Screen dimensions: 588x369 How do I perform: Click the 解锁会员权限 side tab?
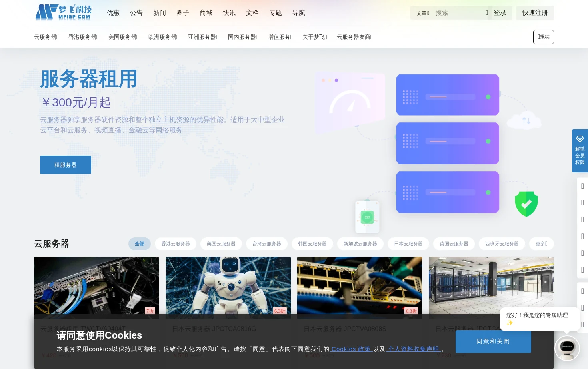(x=580, y=151)
